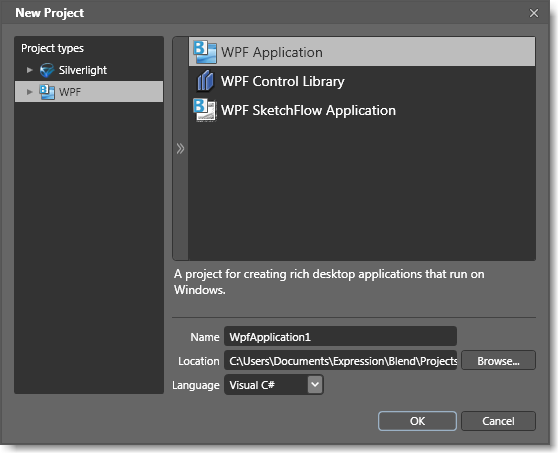Image resolution: width=558 pixels, height=453 pixels.
Task: Open the Language dropdown arrow
Action: (315, 385)
